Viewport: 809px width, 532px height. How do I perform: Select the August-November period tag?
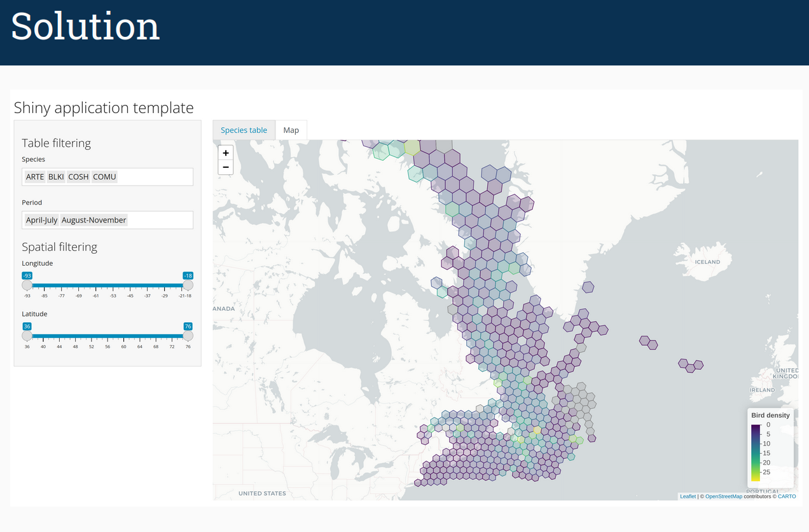point(94,220)
